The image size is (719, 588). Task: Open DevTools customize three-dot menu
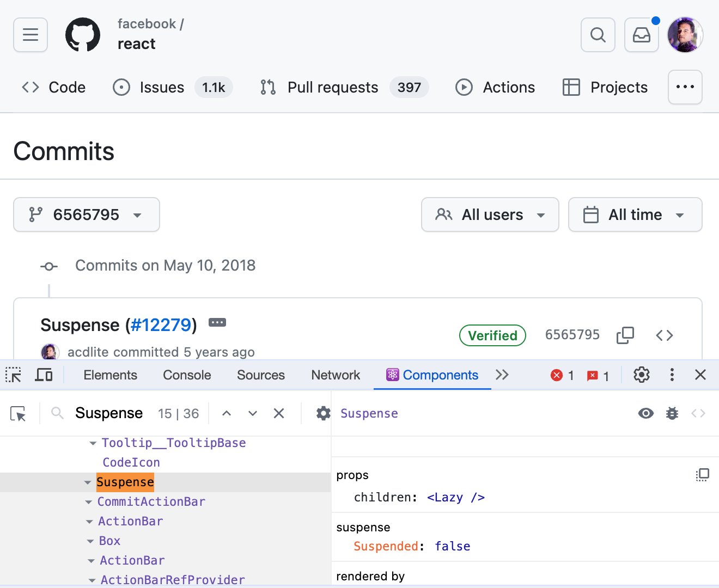coord(672,375)
